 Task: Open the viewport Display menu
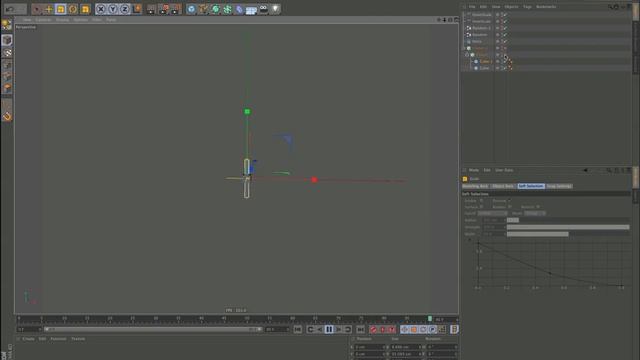[x=62, y=20]
